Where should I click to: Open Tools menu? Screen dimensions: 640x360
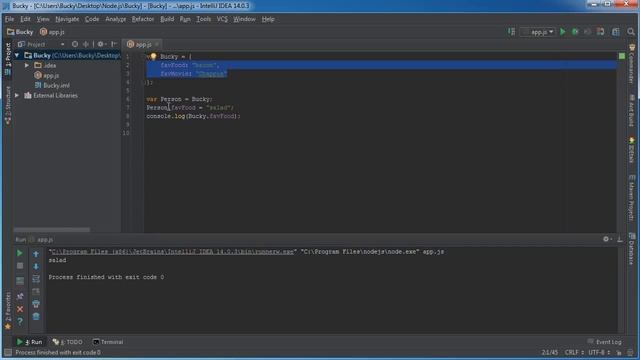point(203,19)
